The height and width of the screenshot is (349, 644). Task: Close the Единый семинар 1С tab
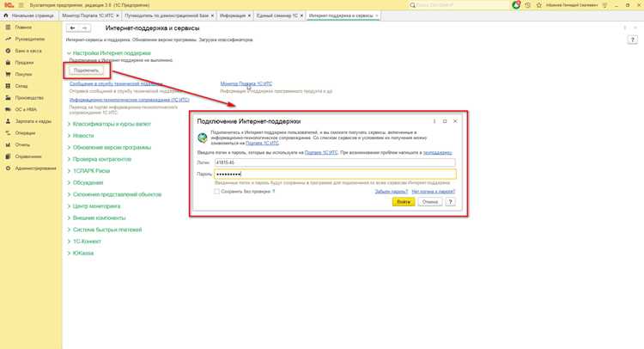tap(301, 15)
